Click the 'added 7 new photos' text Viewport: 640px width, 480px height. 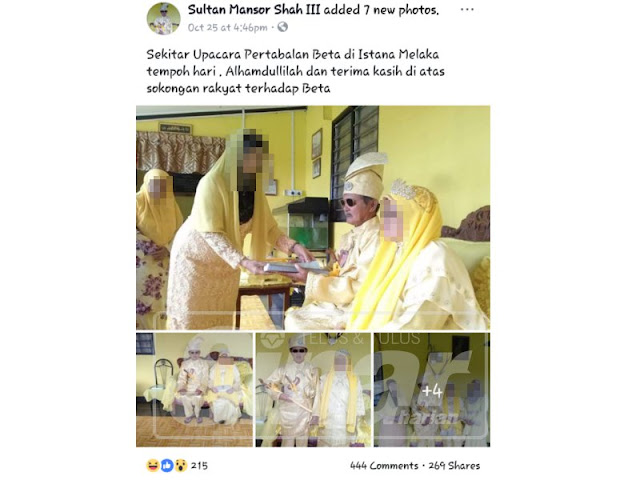381,10
